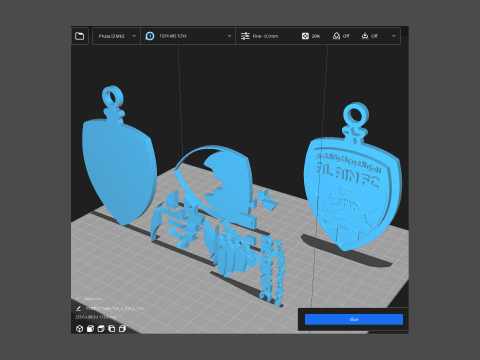Viewport: 480px width, 360px height.
Task: Switch to left side view icon
Action: coord(112,329)
